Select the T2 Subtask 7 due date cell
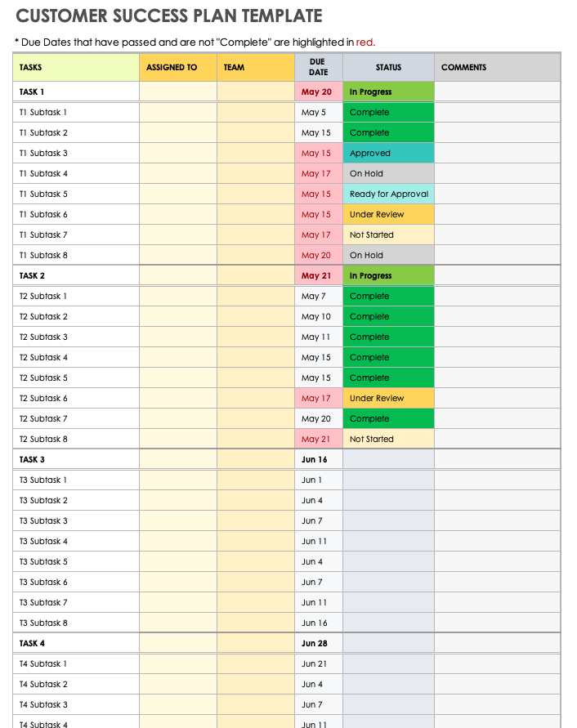577x728 pixels. [x=318, y=419]
